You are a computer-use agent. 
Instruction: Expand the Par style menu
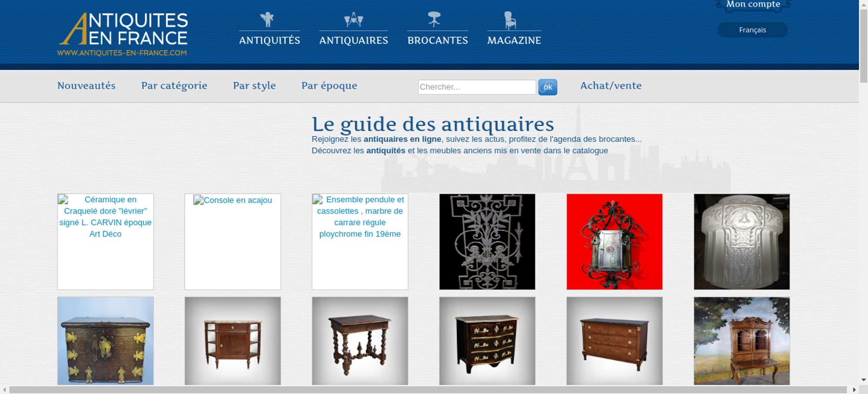coord(254,86)
